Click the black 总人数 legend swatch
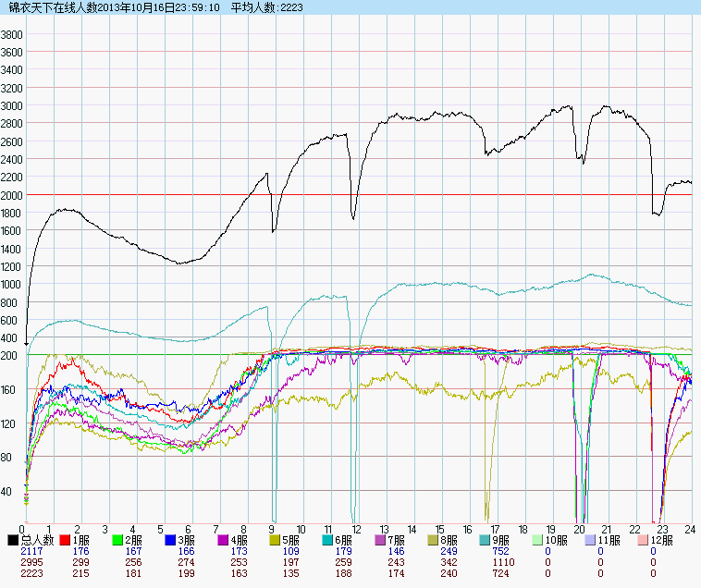 pos(13,539)
